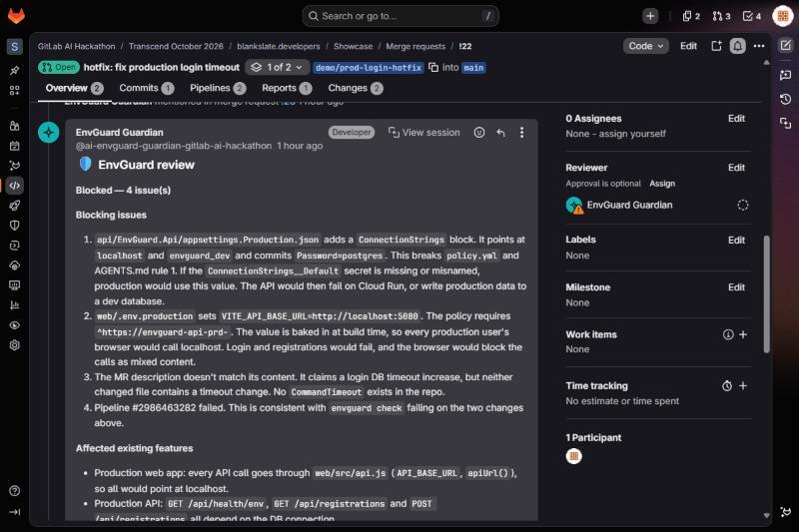Screen dimensions: 799x532
Task: Open the Secure shield icon in sidebar
Action: point(14,225)
